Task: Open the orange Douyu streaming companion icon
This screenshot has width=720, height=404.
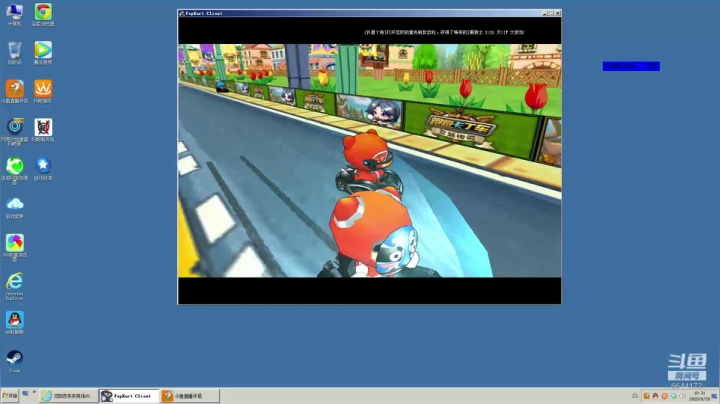Action: pyautogui.click(x=15, y=91)
